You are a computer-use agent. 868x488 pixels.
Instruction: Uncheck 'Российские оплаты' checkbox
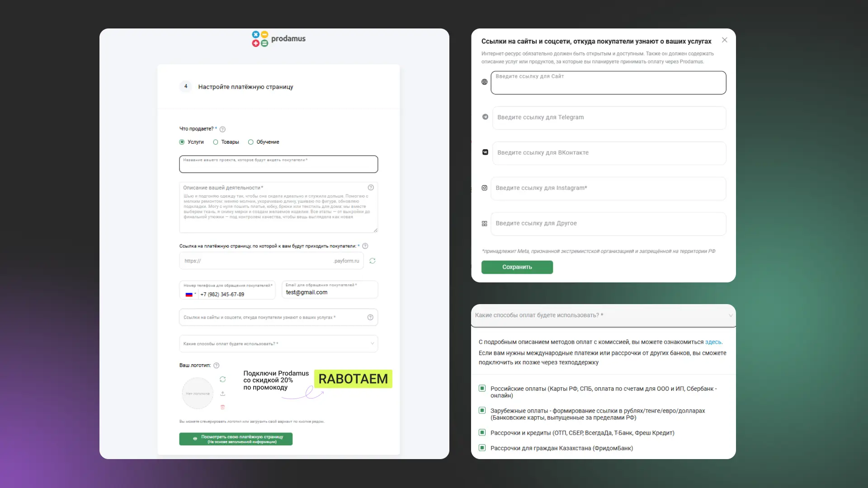pyautogui.click(x=482, y=389)
